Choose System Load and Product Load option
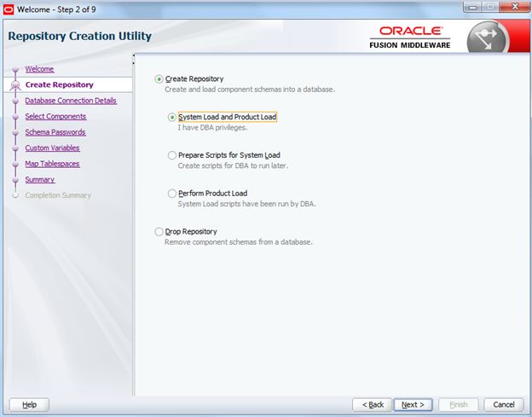The image size is (532, 417). click(172, 117)
